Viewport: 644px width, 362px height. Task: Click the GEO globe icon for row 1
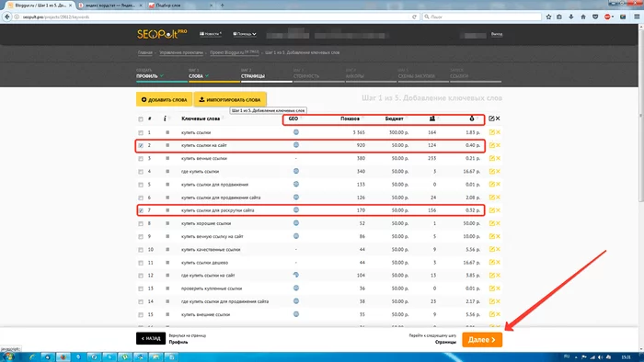tap(296, 132)
